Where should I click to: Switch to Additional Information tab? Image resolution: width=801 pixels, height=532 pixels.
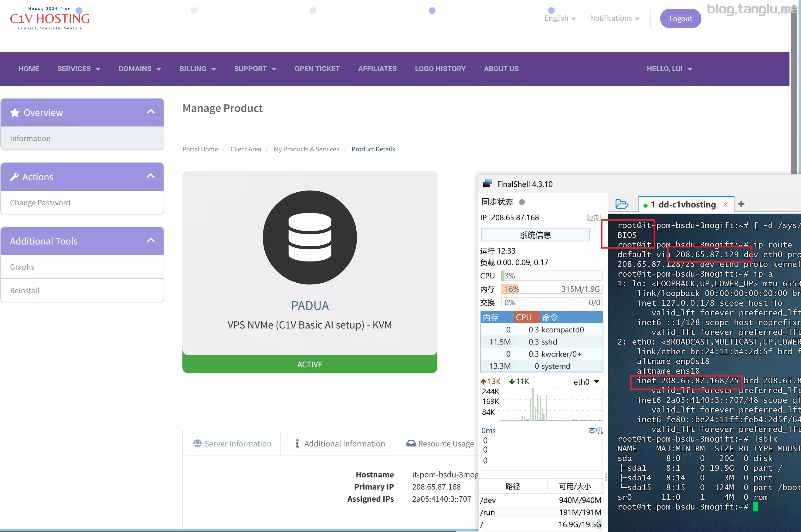click(340, 443)
